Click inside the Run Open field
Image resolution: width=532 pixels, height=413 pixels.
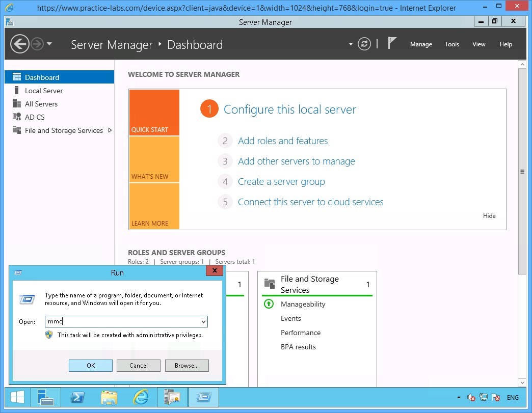pyautogui.click(x=122, y=321)
